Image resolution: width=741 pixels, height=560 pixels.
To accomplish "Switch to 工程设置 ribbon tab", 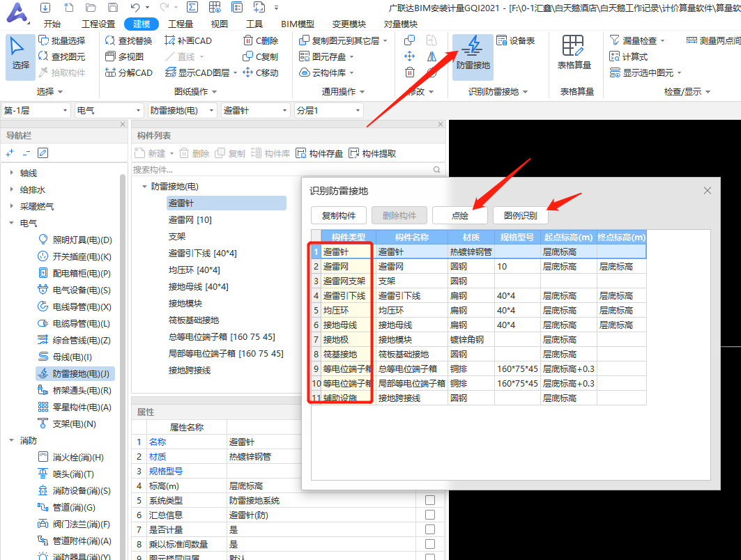I will (x=98, y=24).
